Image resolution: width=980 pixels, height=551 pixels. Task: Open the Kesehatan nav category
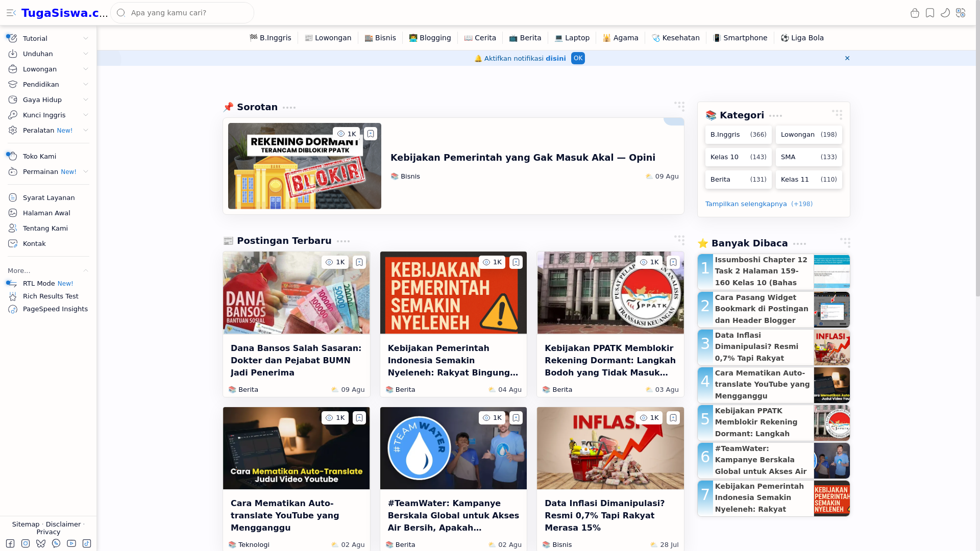675,38
